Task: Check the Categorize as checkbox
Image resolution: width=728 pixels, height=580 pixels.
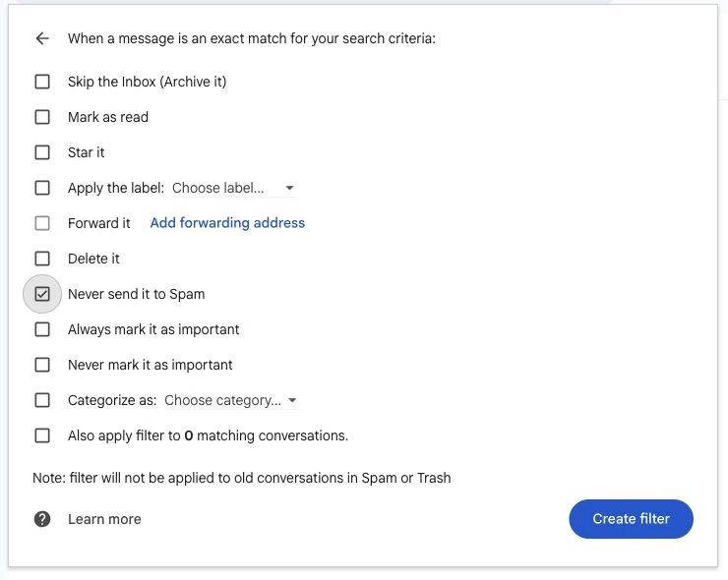Action: 42,400
